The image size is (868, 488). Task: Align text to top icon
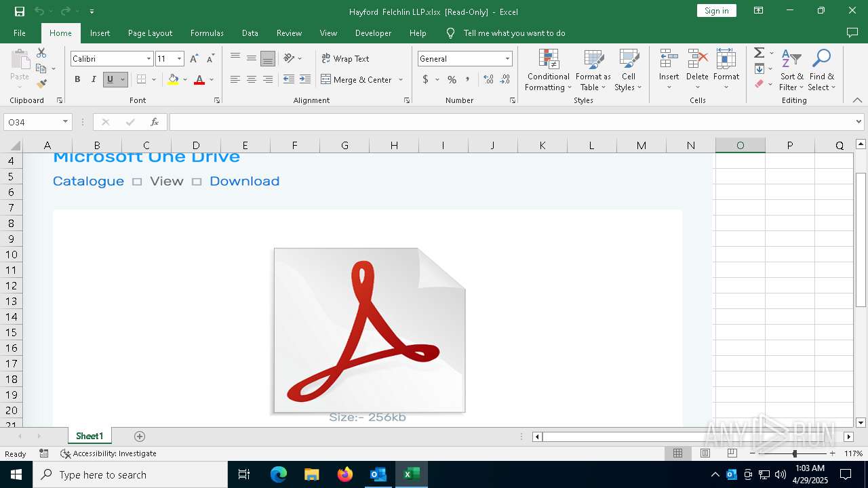click(235, 58)
